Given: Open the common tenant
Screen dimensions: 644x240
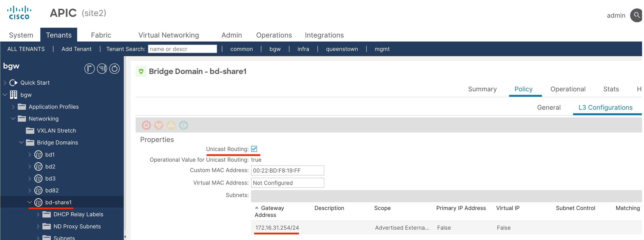Looking at the screenshot, I should point(241,49).
